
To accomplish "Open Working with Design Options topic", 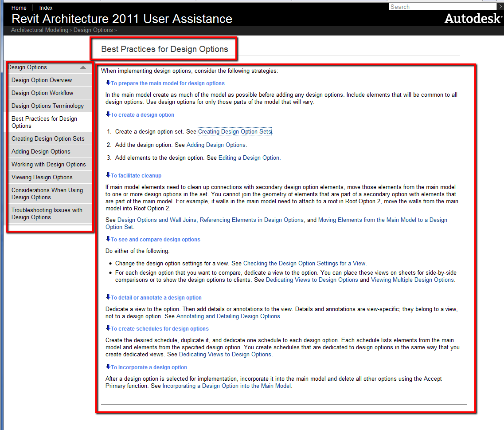I will [50, 164].
